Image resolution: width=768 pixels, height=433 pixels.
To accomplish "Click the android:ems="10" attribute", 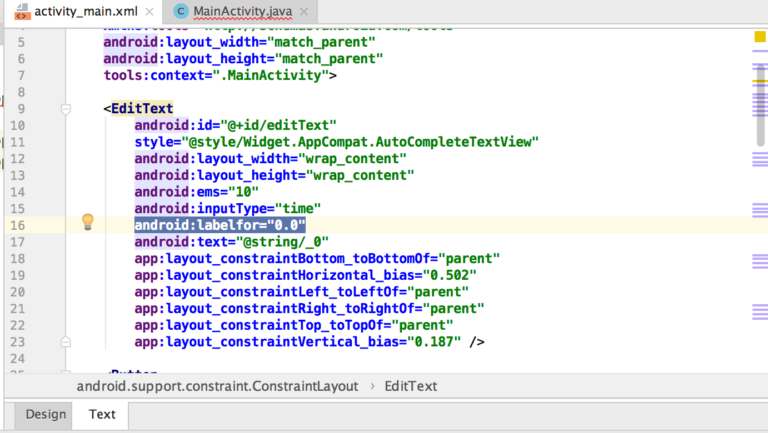I will 196,192.
